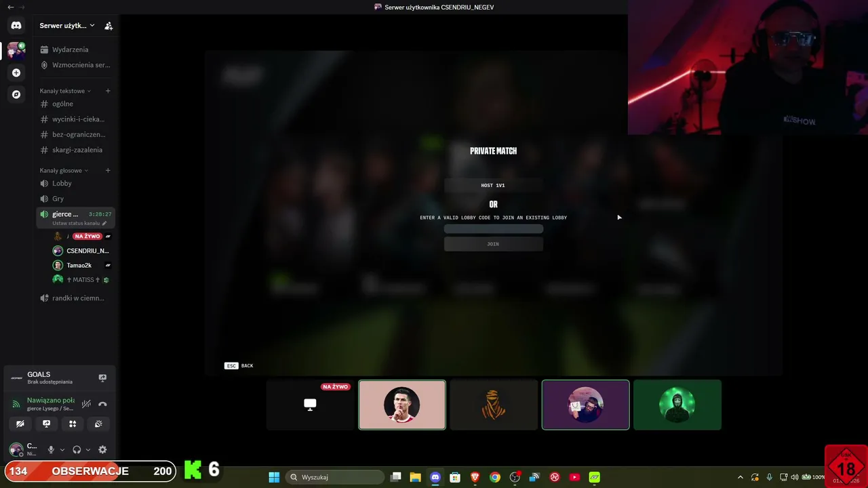868x488 pixels.
Task: Show hidden system tray icons chevron
Action: pyautogui.click(x=740, y=477)
